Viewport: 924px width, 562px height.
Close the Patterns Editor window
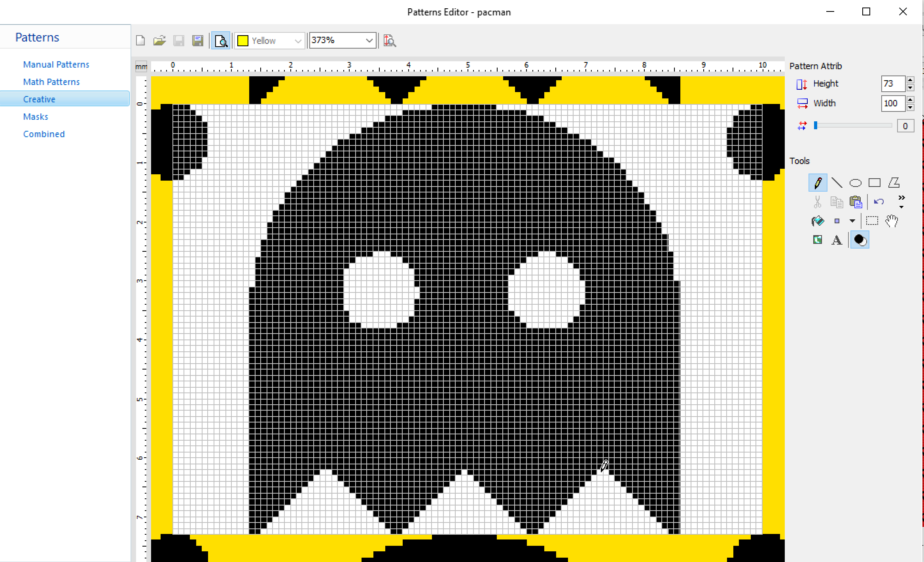click(903, 12)
